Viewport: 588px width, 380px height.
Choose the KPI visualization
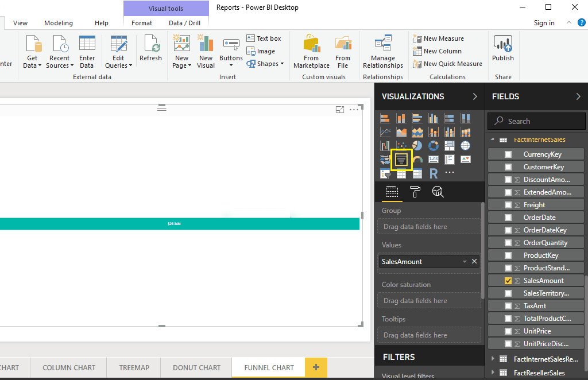pyautogui.click(x=465, y=160)
